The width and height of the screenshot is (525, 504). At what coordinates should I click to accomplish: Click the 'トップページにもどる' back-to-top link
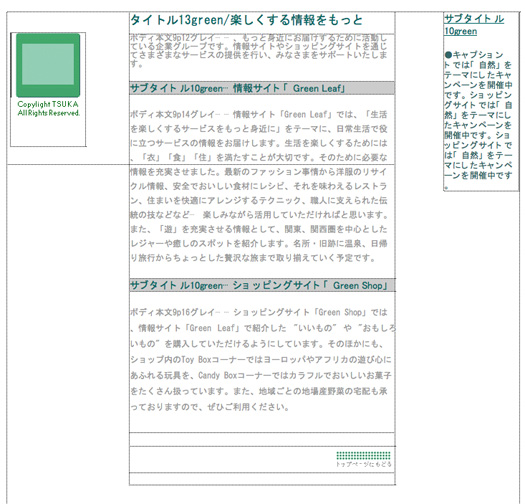click(364, 464)
